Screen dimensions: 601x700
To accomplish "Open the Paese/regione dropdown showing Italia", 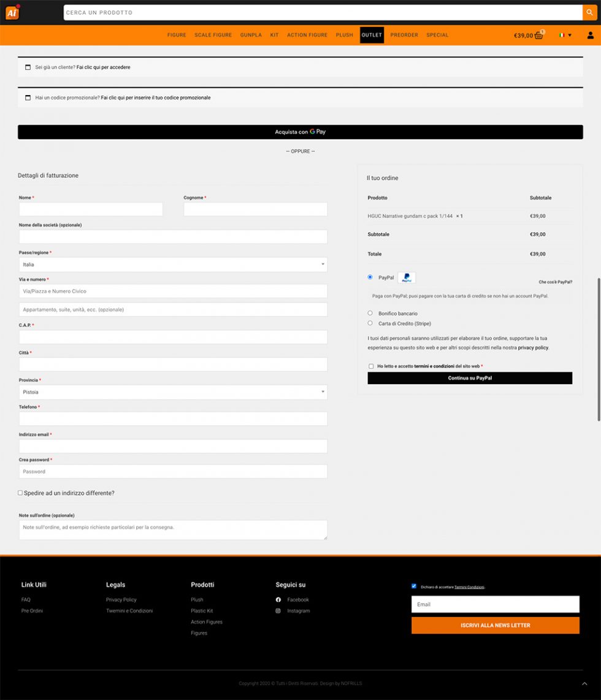I will pyautogui.click(x=173, y=264).
